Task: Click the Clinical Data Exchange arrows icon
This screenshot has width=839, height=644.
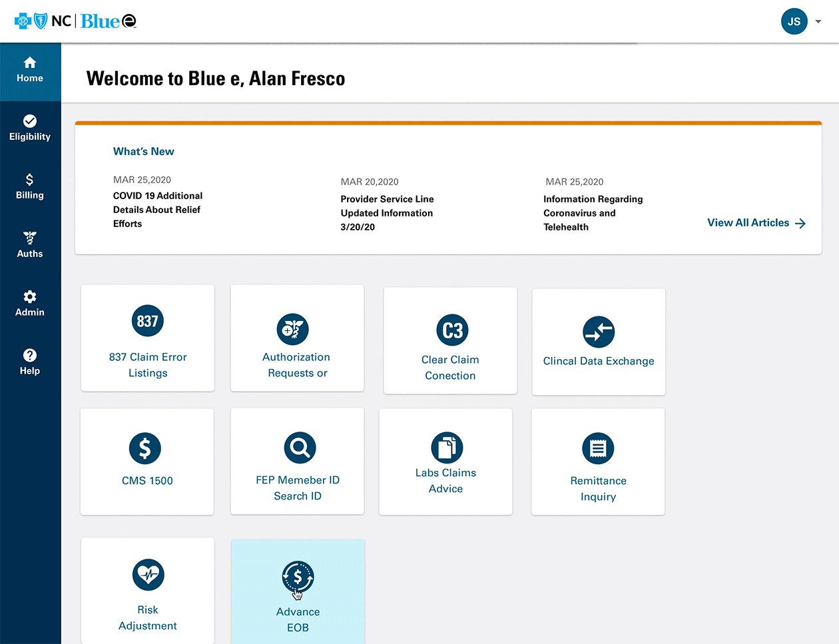Action: pos(599,332)
